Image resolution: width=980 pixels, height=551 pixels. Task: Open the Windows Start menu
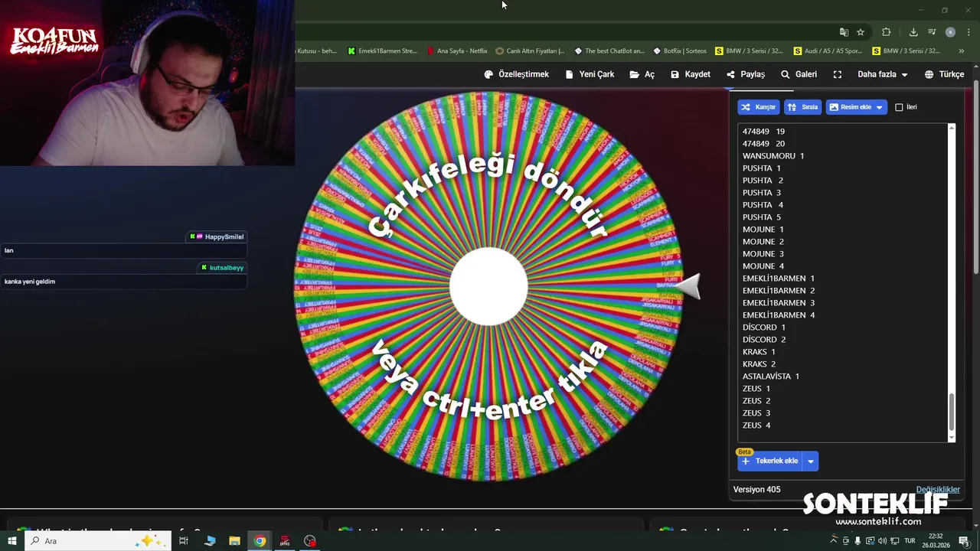[12, 541]
